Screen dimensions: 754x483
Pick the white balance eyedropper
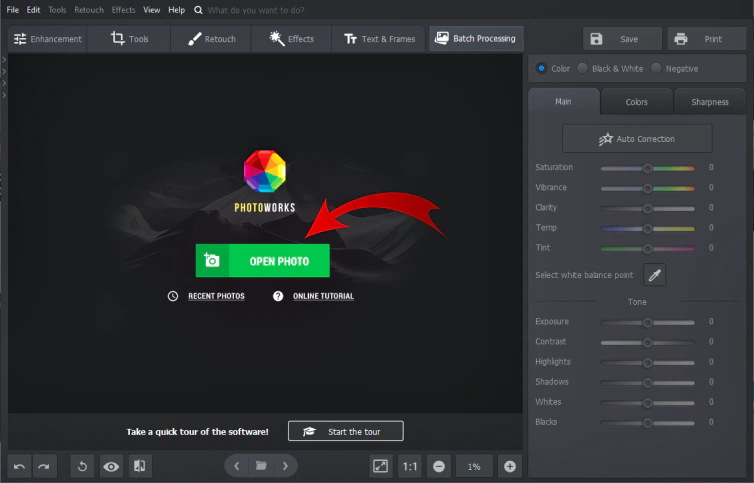click(654, 275)
